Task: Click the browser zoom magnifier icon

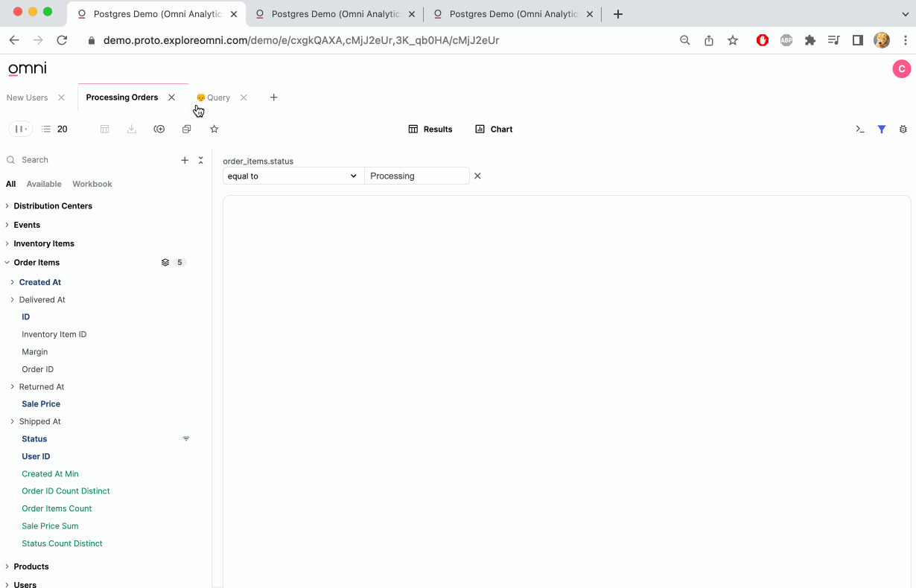Action: point(685,40)
